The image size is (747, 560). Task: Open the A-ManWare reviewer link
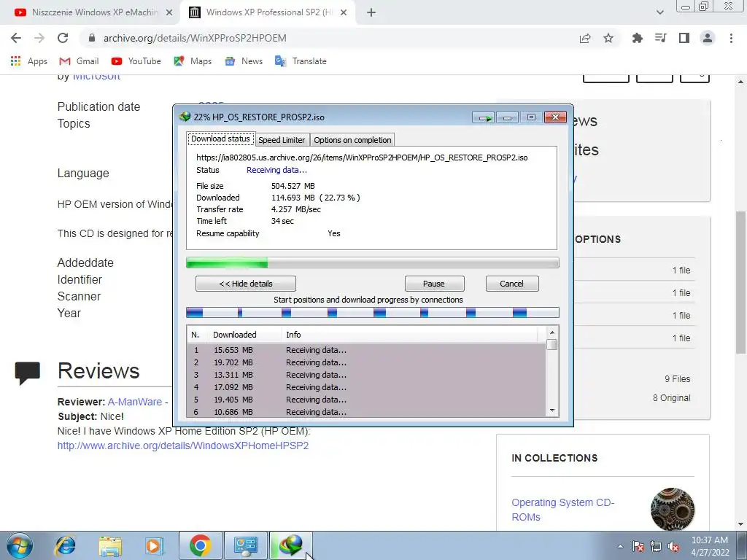click(x=135, y=402)
